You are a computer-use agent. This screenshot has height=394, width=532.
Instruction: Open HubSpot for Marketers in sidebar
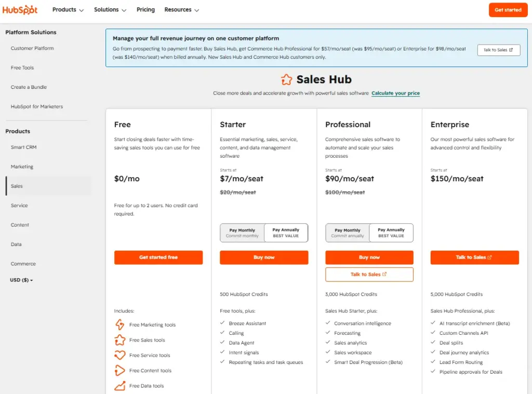[37, 106]
